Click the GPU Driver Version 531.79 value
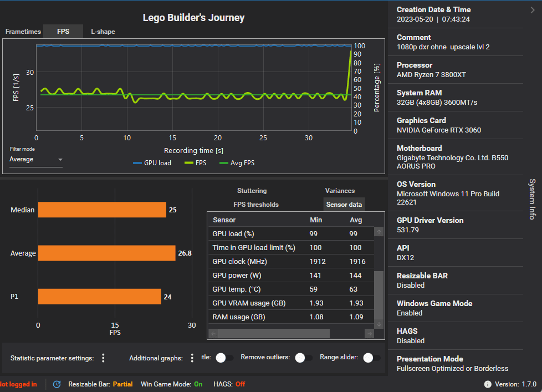The width and height of the screenshot is (542, 392). point(407,230)
